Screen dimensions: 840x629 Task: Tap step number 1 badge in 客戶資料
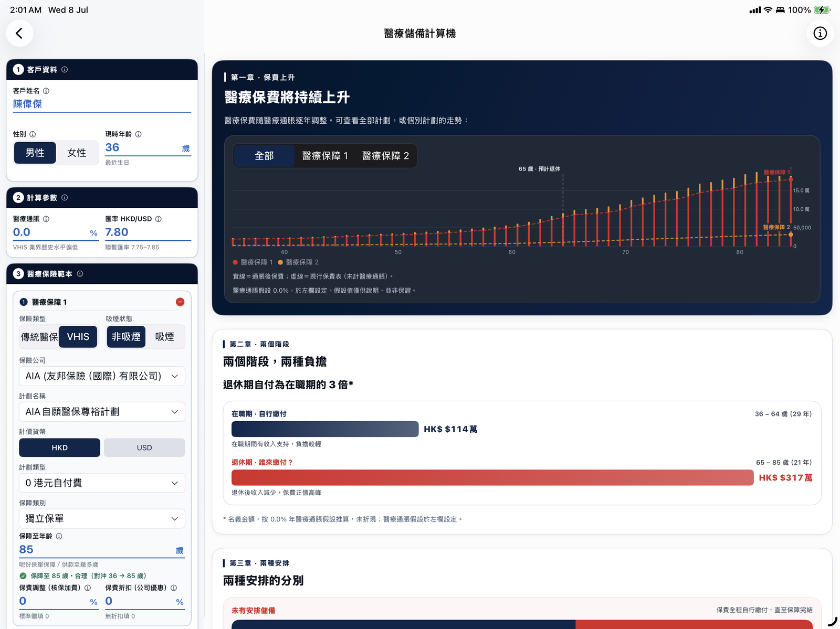click(18, 70)
